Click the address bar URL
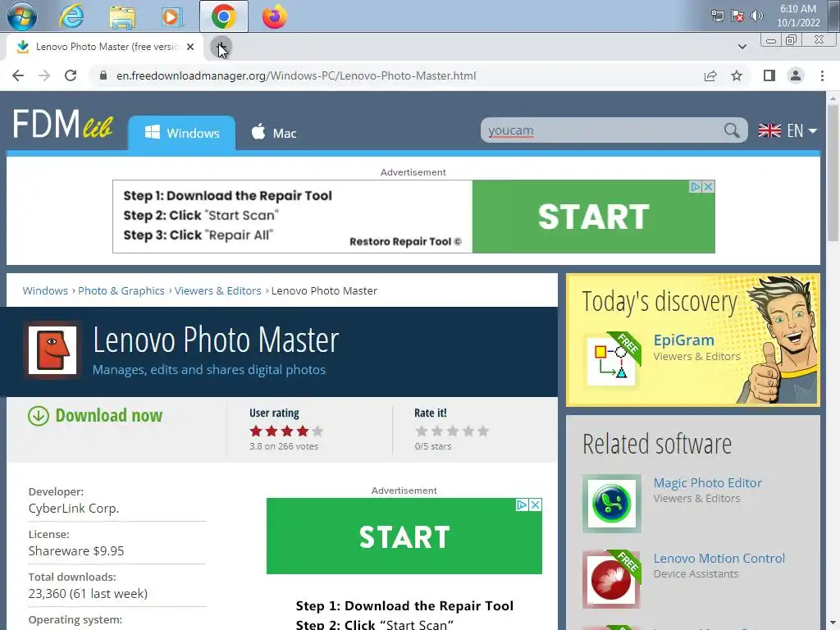The height and width of the screenshot is (630, 840). click(x=296, y=75)
